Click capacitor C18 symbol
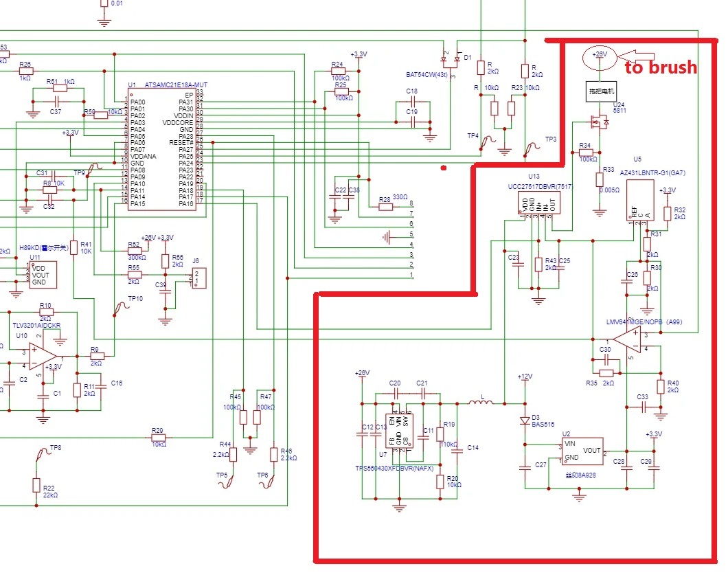728x573 pixels. point(412,102)
